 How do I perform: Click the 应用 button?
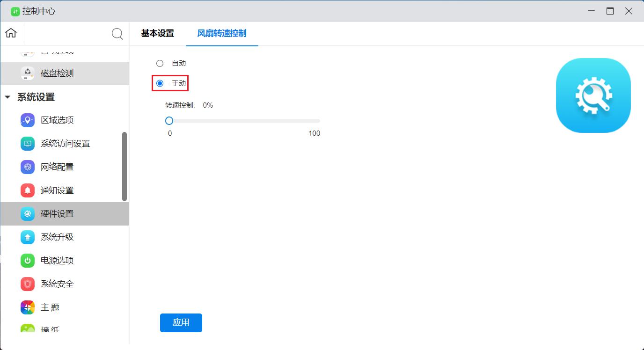coord(181,323)
